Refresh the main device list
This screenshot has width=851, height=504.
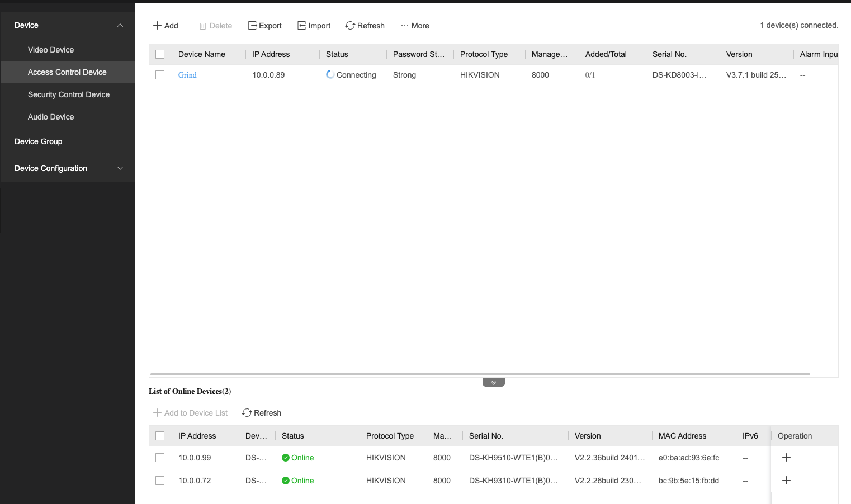(x=365, y=26)
